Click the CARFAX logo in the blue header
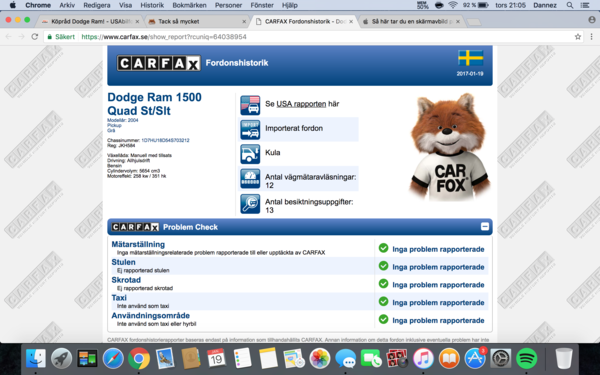Viewport: 600px width, 375px height. tap(158, 63)
